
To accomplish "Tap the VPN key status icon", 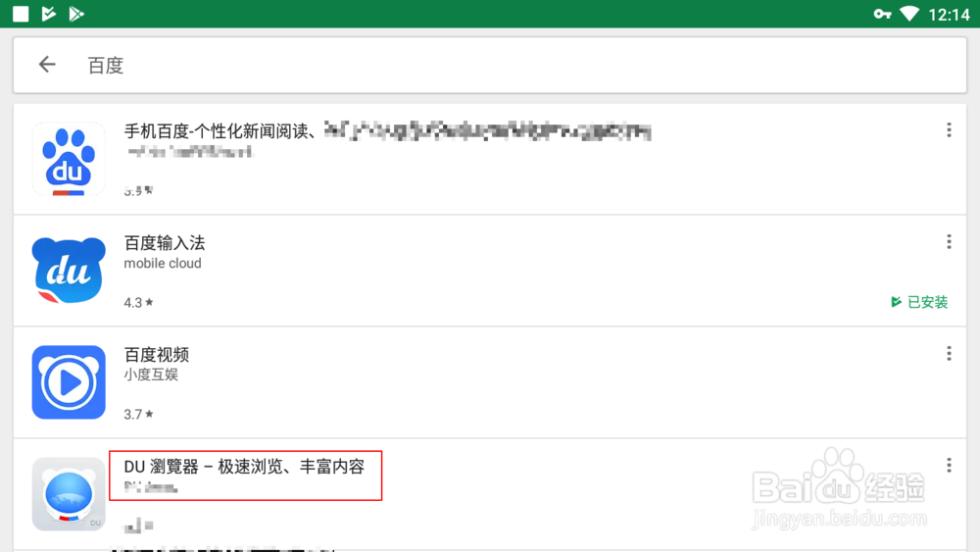I will coord(883,14).
